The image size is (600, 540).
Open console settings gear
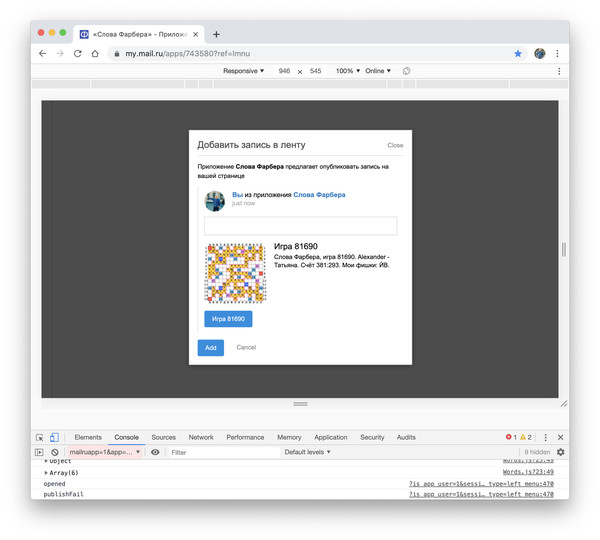[561, 452]
